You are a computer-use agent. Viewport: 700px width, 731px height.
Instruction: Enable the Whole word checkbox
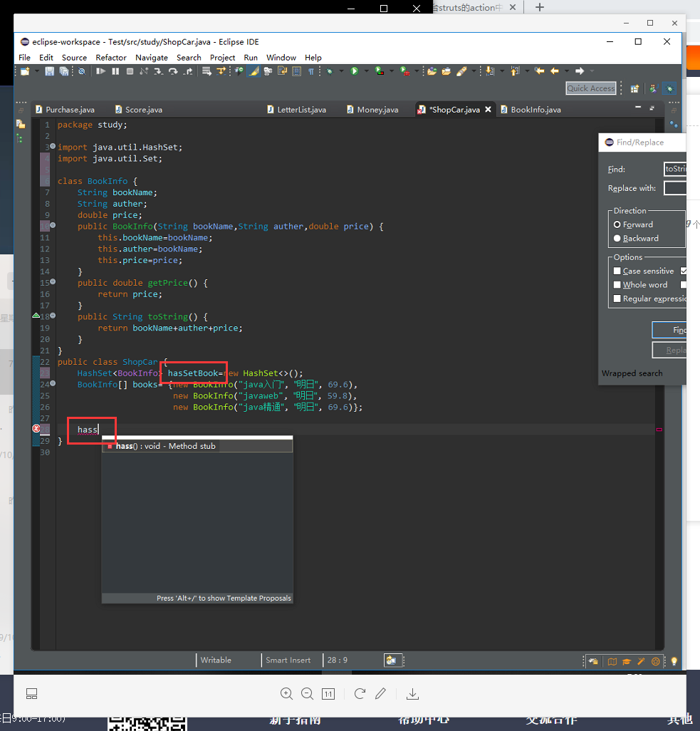coord(617,285)
